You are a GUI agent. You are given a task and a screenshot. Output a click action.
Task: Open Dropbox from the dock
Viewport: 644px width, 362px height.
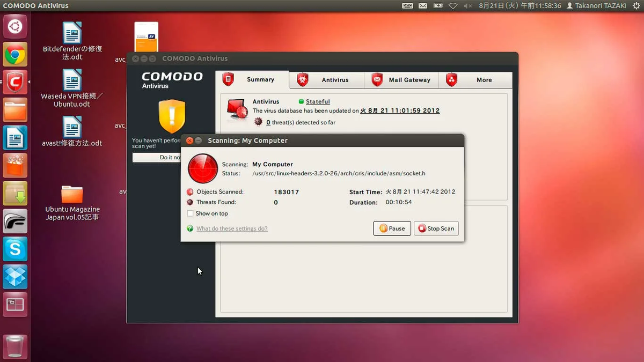(x=15, y=277)
